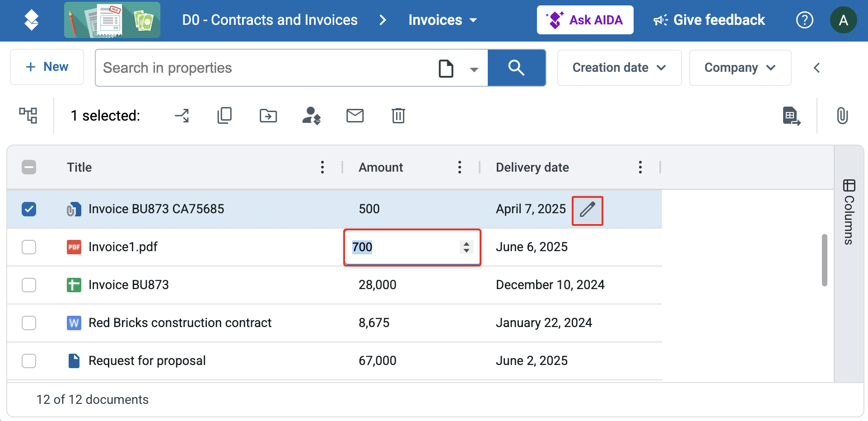Screen dimensions: 868x421
Task: Open the Invoices breadcrumb dropdown
Action: (x=443, y=20)
